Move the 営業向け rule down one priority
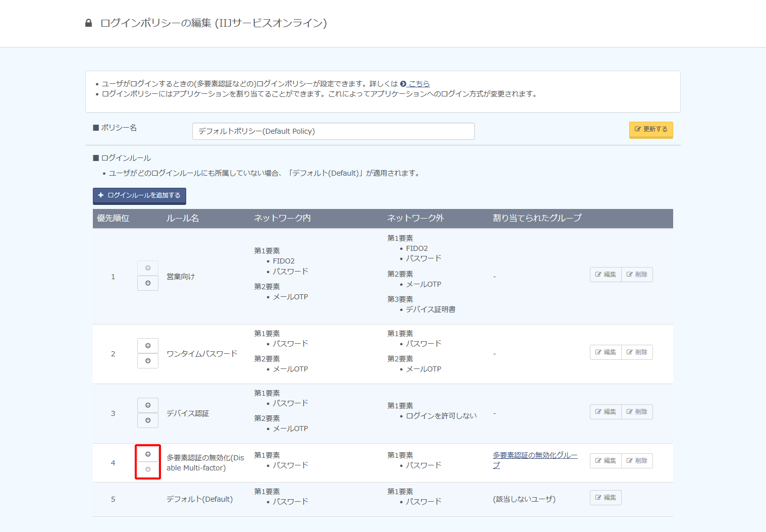 148,283
